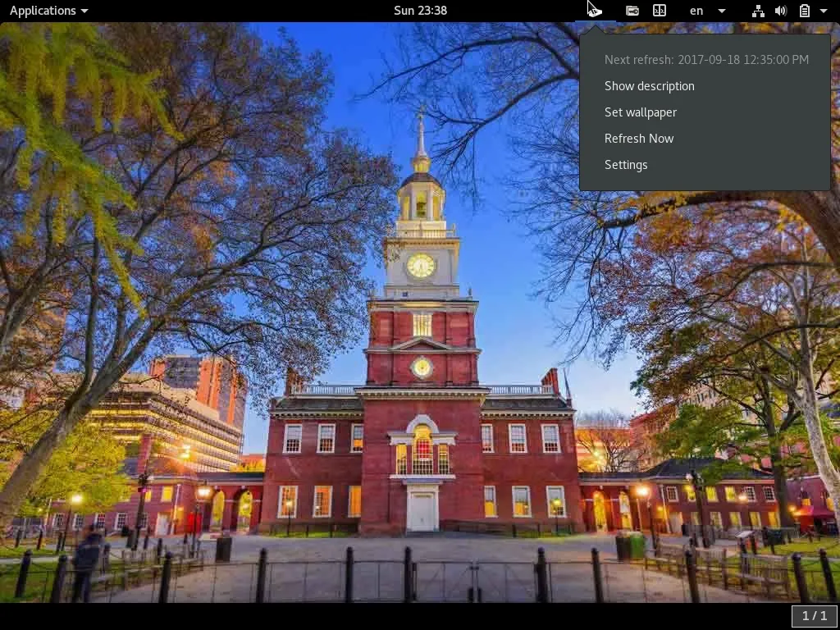The width and height of the screenshot is (840, 630).
Task: Click the clock tower on desktop wallpaper
Action: [421, 262]
